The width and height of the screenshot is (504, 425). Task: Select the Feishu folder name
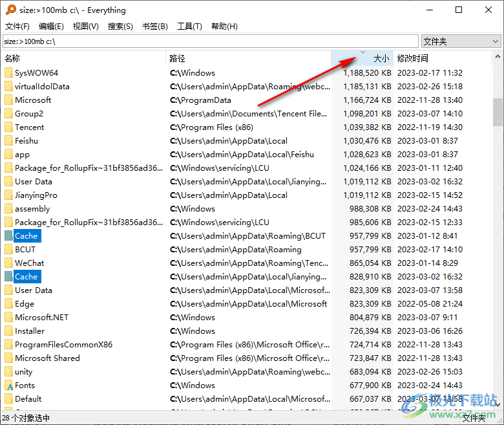coord(26,140)
